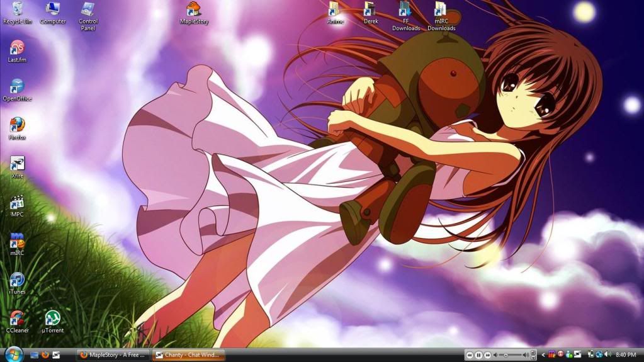Pause playback in taskbar media player
The image size is (644, 362).
[478, 355]
